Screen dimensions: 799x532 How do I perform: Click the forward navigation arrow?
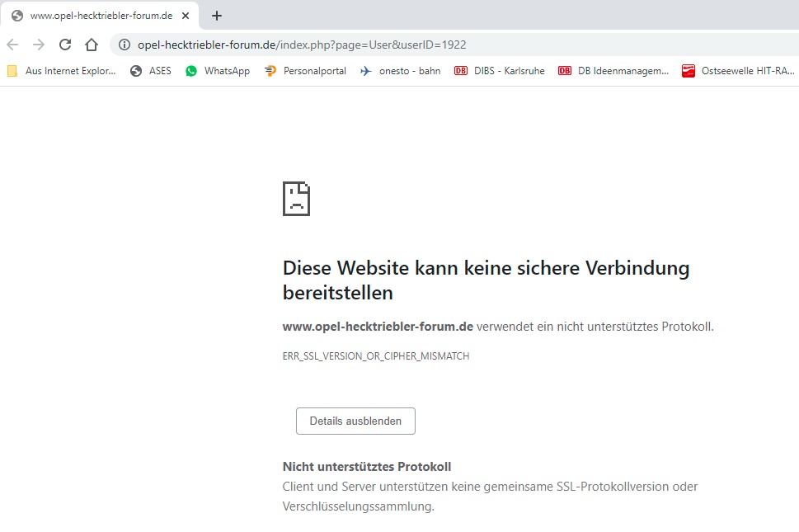tap(39, 45)
